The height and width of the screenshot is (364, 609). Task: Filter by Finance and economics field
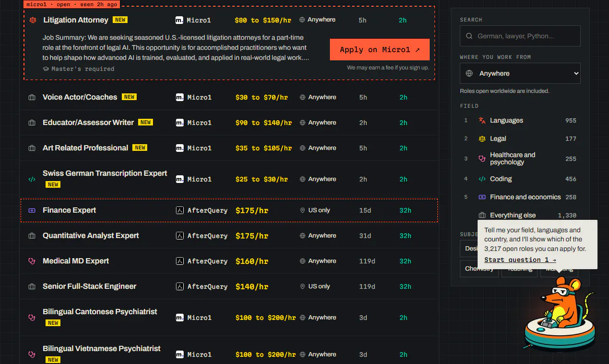click(520, 197)
